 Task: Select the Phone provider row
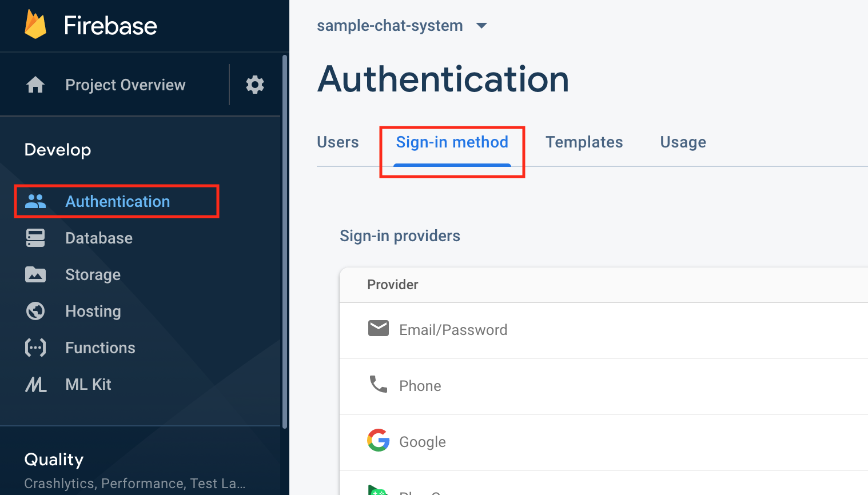[604, 386]
